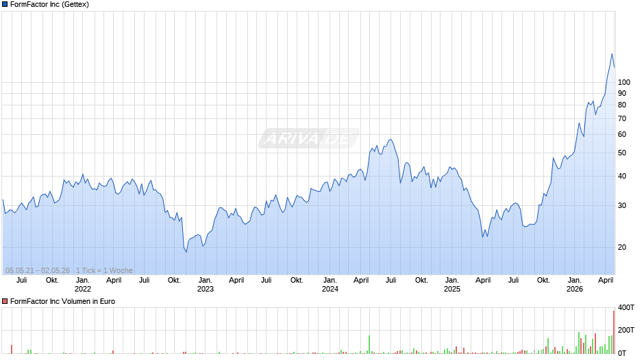Click the chart peak at the April 2026 high
644x360 pixels.
612,54
